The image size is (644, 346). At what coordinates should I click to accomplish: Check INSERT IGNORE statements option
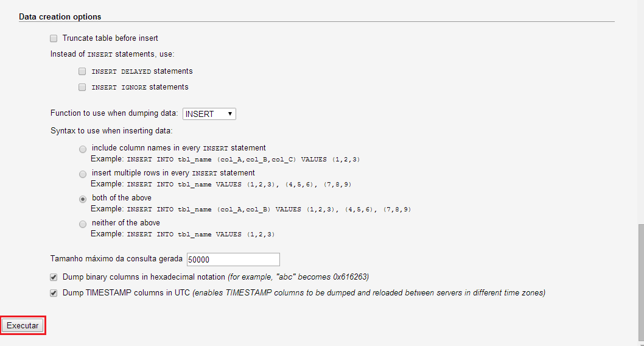[x=82, y=87]
